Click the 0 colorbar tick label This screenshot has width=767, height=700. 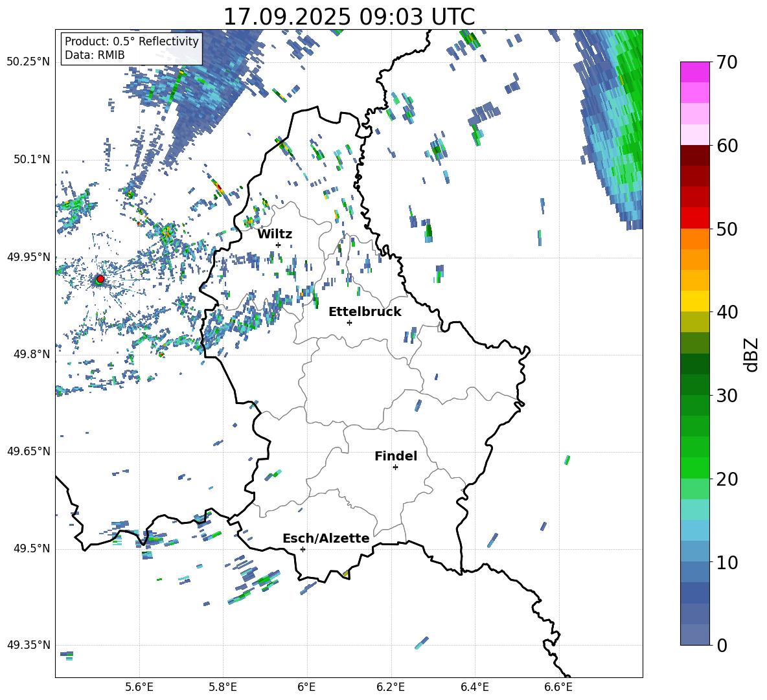pos(722,646)
